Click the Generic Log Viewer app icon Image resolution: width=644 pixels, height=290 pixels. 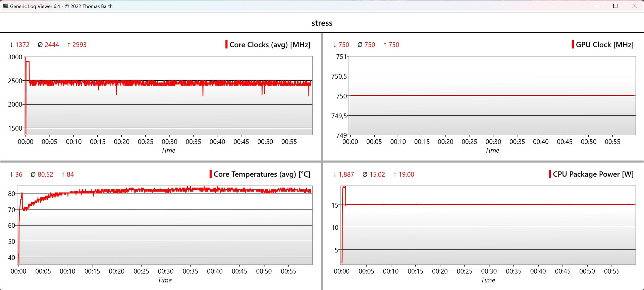tap(5, 6)
